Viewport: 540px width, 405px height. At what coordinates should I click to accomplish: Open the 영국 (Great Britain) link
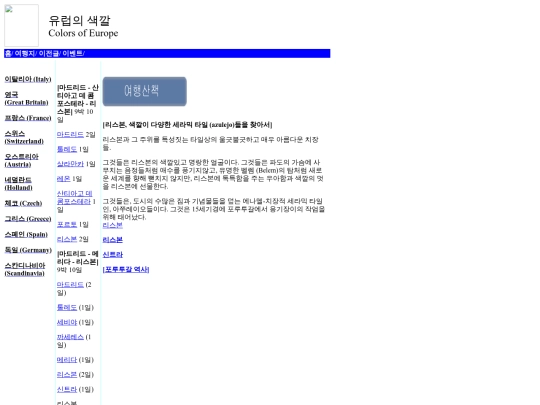26,98
